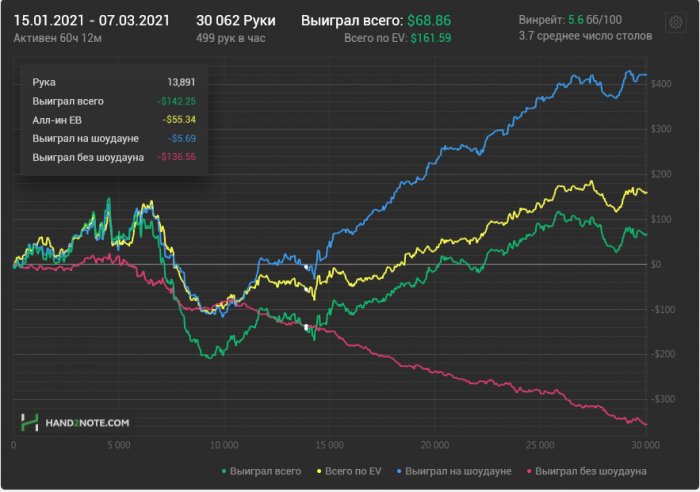Click the white marker on the green line
The width and height of the screenshot is (700, 492).
coord(306,327)
